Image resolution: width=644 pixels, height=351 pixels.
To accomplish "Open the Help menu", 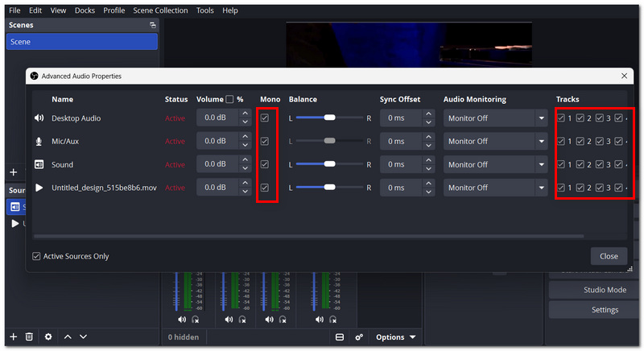I will (230, 10).
